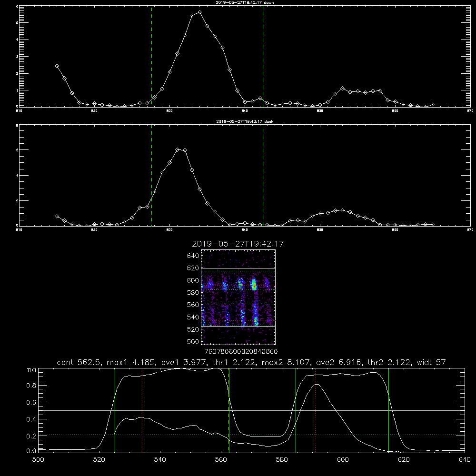
Task: Click the peak diamond marker of the dawn curve
Action: [x=199, y=12]
